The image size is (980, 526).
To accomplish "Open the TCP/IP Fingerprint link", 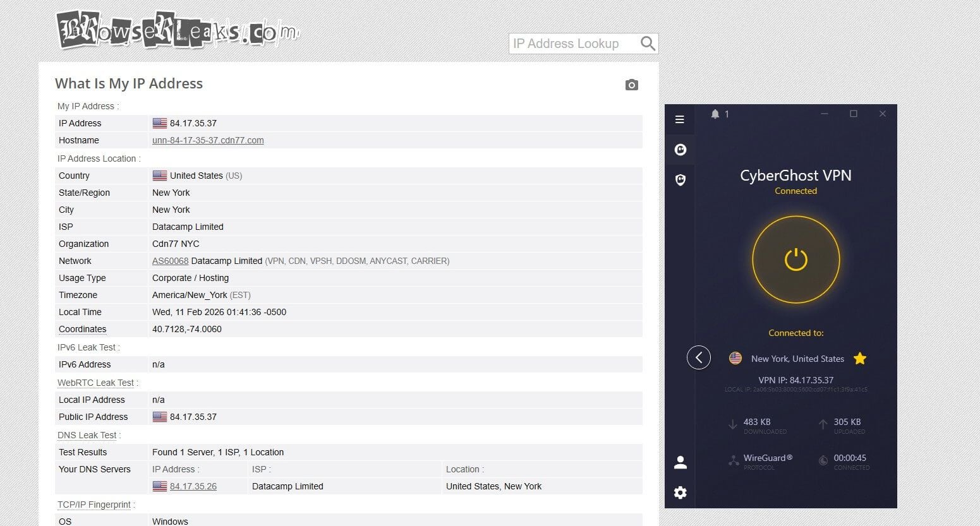I will [x=94, y=505].
